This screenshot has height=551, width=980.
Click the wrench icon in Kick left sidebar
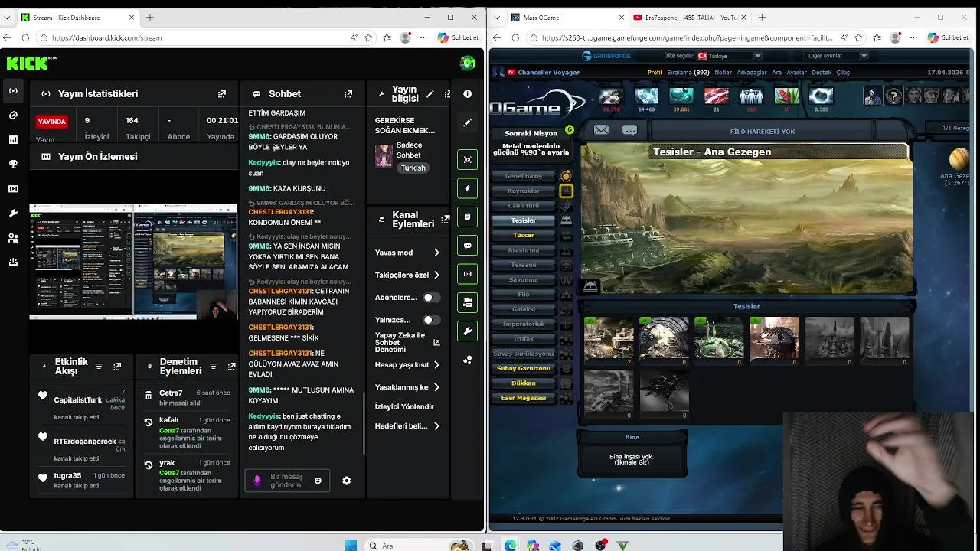tap(13, 213)
